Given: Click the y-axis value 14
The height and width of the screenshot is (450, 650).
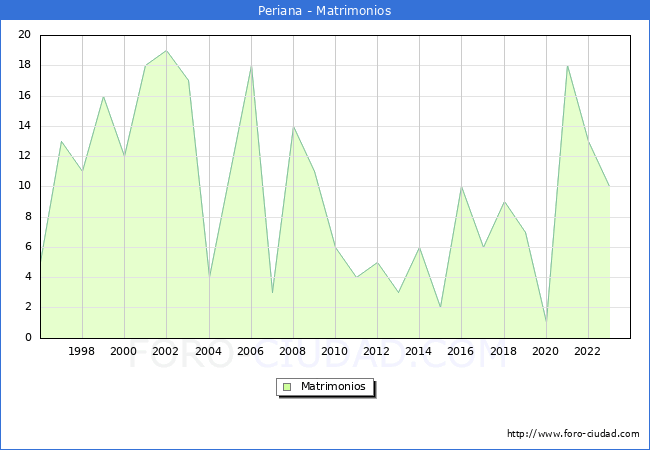Looking at the screenshot, I should coord(25,126).
